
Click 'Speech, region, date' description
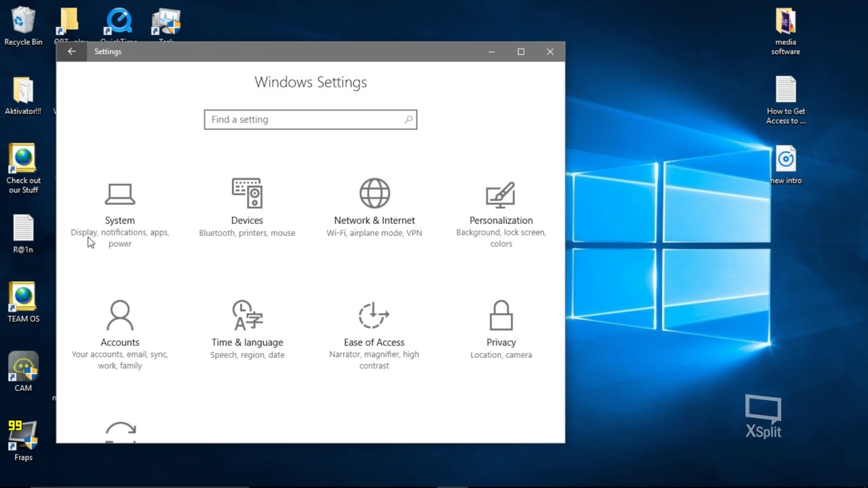point(248,355)
